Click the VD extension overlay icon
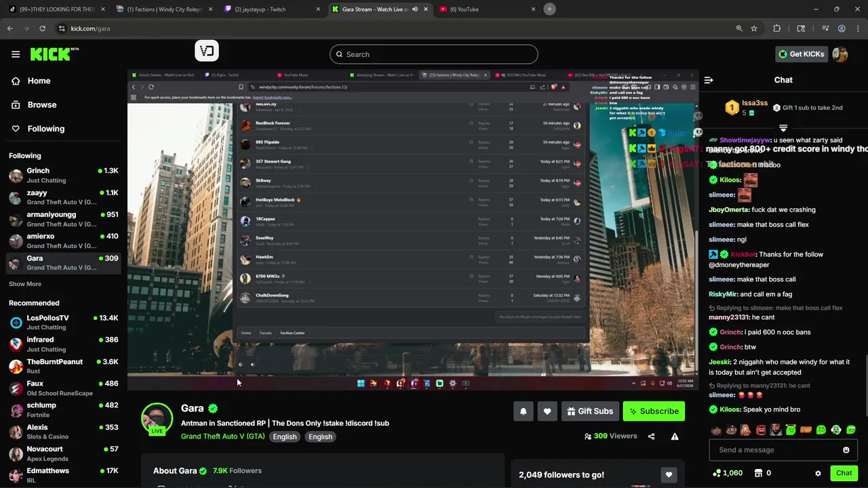The width and height of the screenshot is (868, 488). tap(207, 51)
